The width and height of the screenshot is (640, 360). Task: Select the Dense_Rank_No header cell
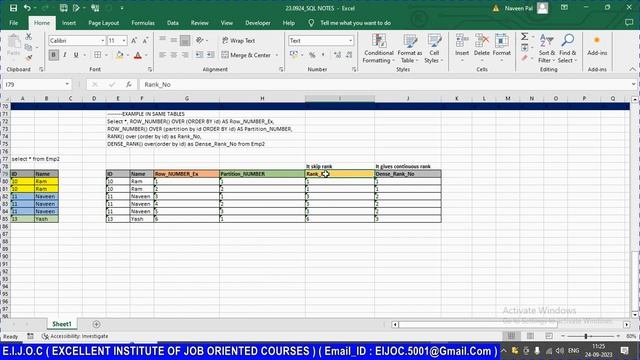[408, 174]
